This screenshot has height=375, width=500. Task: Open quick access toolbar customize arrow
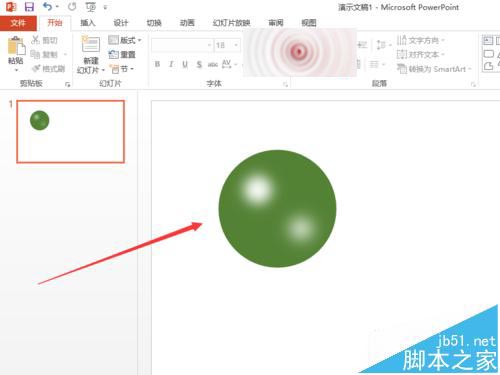(x=105, y=7)
